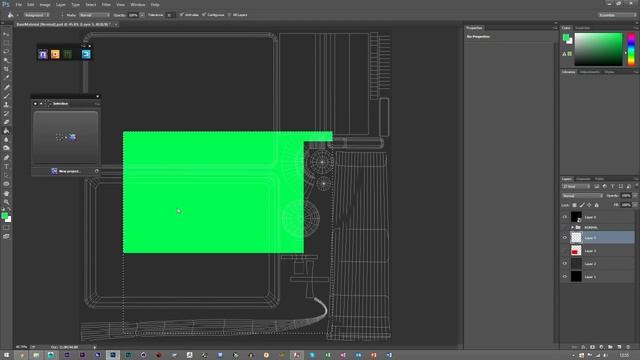The width and height of the screenshot is (640, 360).
Task: Open the fill source dropdown in options bar
Action: [x=37, y=15]
